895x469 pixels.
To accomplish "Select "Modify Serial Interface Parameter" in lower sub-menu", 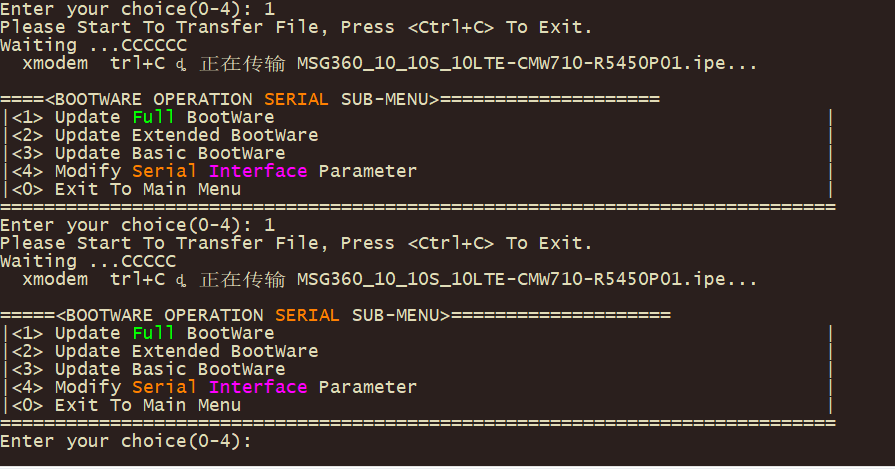I will [235, 387].
